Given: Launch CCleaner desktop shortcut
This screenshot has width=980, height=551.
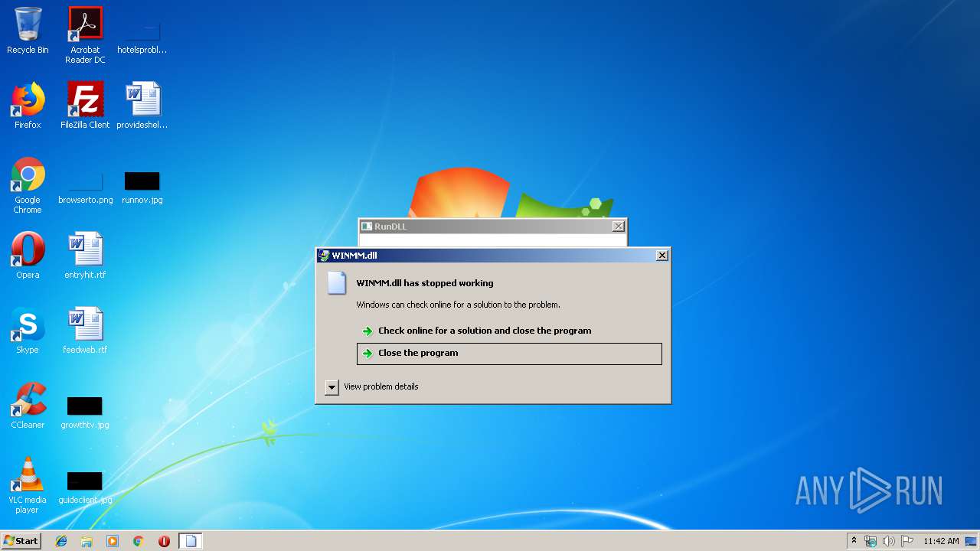Looking at the screenshot, I should click(28, 406).
